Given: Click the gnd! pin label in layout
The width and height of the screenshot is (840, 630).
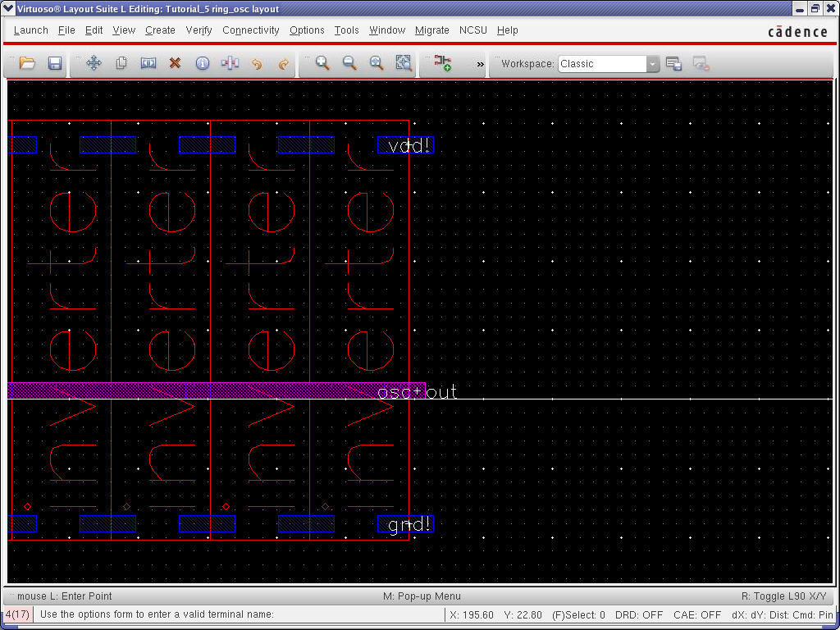Looking at the screenshot, I should 409,524.
